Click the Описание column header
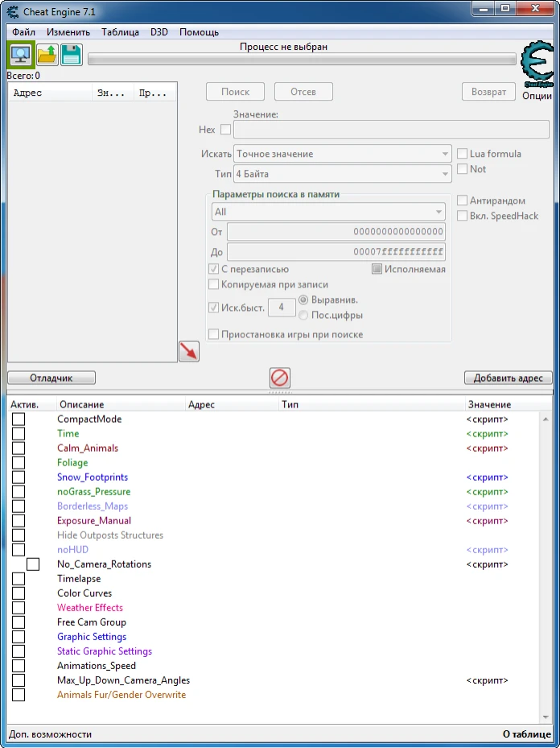The image size is (560, 748). click(121, 404)
